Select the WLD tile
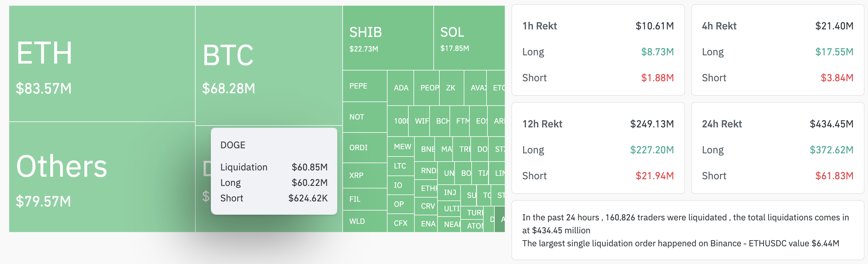 coord(364,221)
